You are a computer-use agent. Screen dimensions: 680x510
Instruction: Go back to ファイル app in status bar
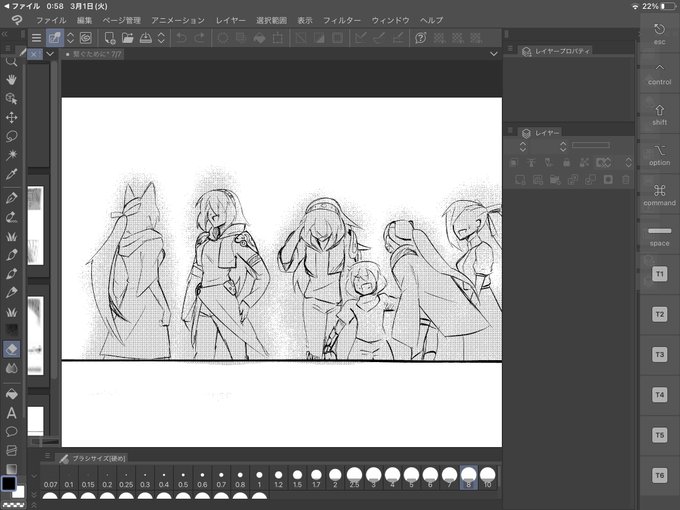(x=22, y=6)
